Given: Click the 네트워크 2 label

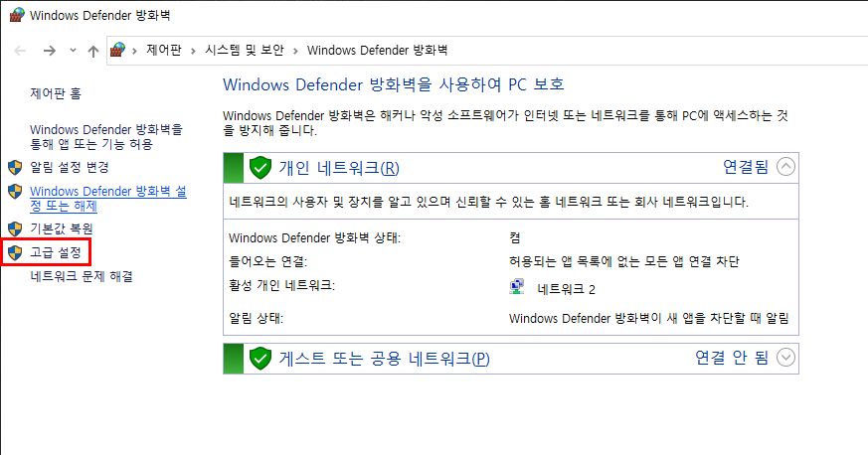Looking at the screenshot, I should click(x=567, y=289).
